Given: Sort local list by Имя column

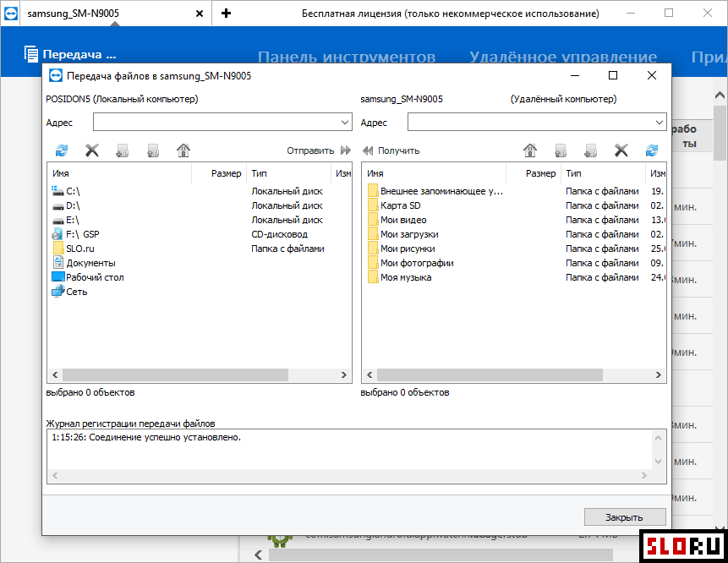Looking at the screenshot, I should click(x=119, y=173).
